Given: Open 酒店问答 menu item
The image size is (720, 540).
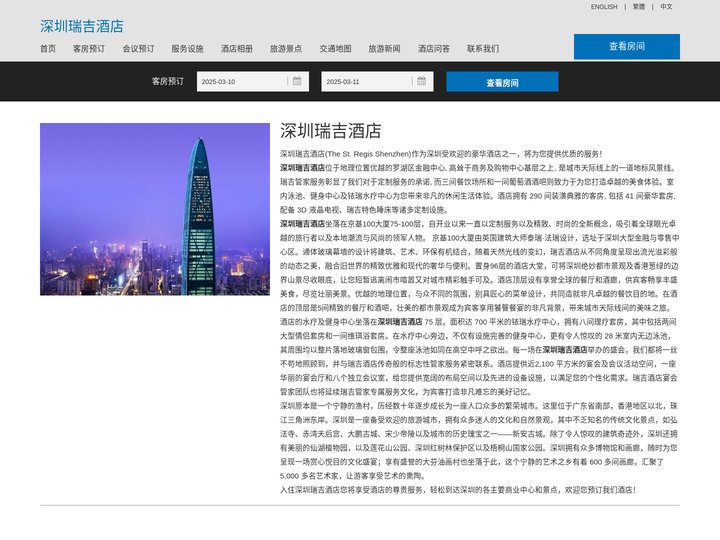Looking at the screenshot, I should [434, 49].
